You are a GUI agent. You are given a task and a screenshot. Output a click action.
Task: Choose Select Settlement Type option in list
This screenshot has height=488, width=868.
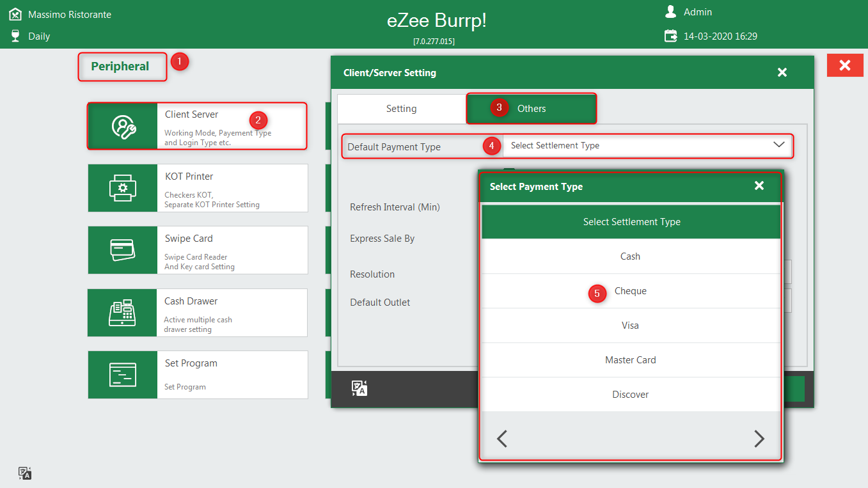(631, 222)
